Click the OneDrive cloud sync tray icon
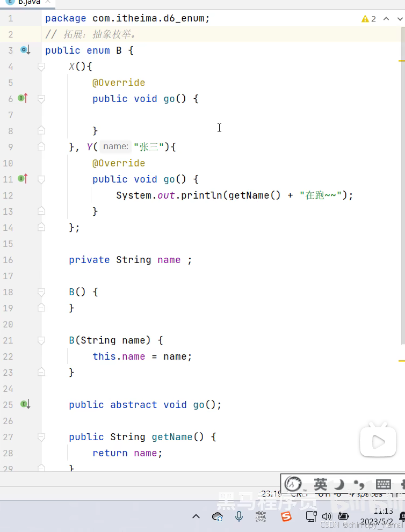405x532 pixels. 217,517
